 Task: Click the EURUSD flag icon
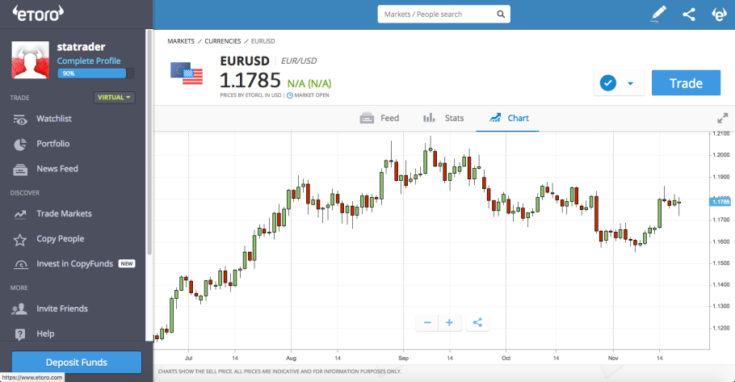click(187, 73)
